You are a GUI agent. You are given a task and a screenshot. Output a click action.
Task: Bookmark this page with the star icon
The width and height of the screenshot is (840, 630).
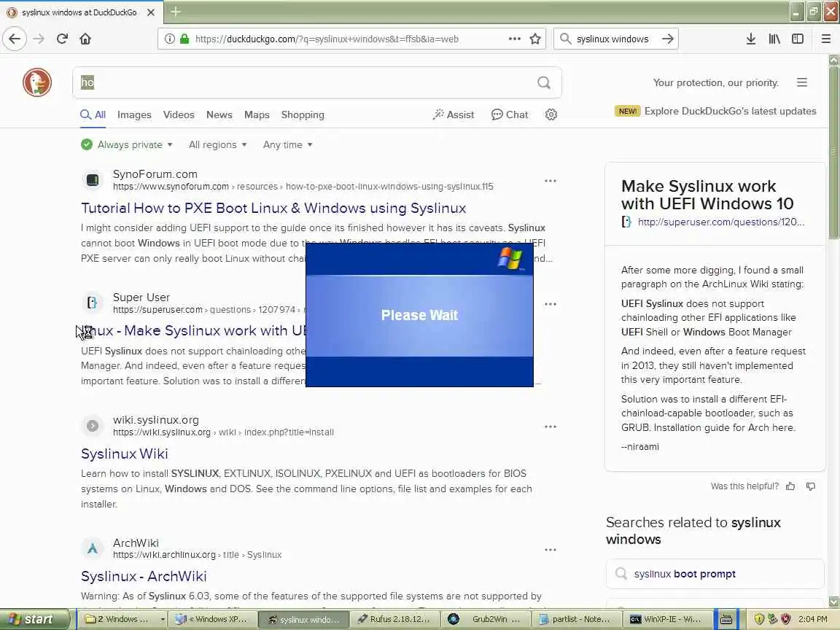point(534,39)
